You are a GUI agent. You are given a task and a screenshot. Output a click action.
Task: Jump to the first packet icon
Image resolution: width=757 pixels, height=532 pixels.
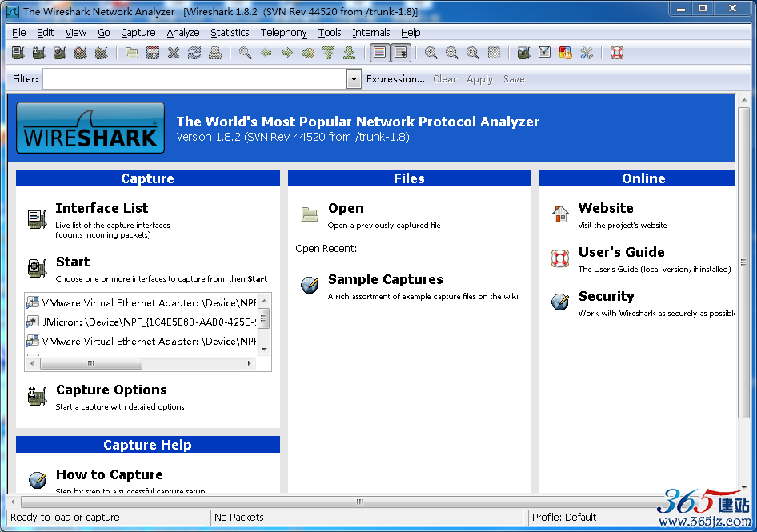328,53
